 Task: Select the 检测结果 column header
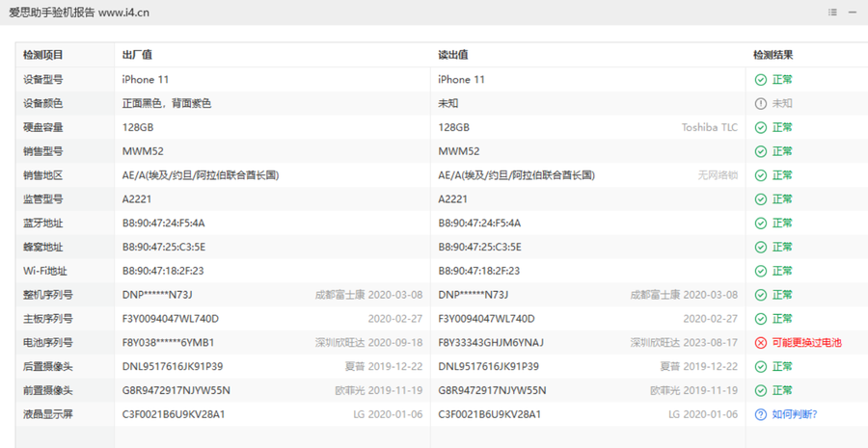click(773, 55)
